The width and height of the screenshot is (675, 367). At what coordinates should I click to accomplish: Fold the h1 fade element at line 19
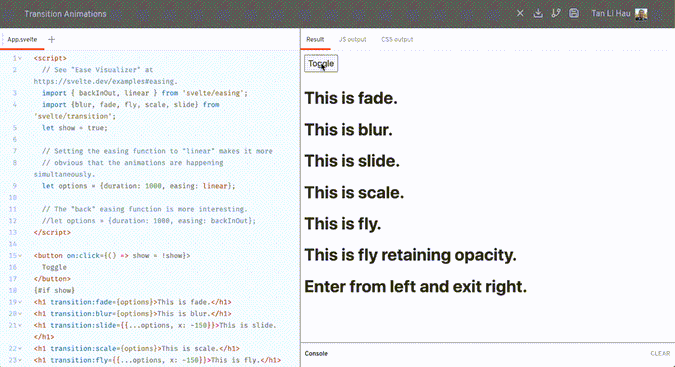[x=20, y=302]
